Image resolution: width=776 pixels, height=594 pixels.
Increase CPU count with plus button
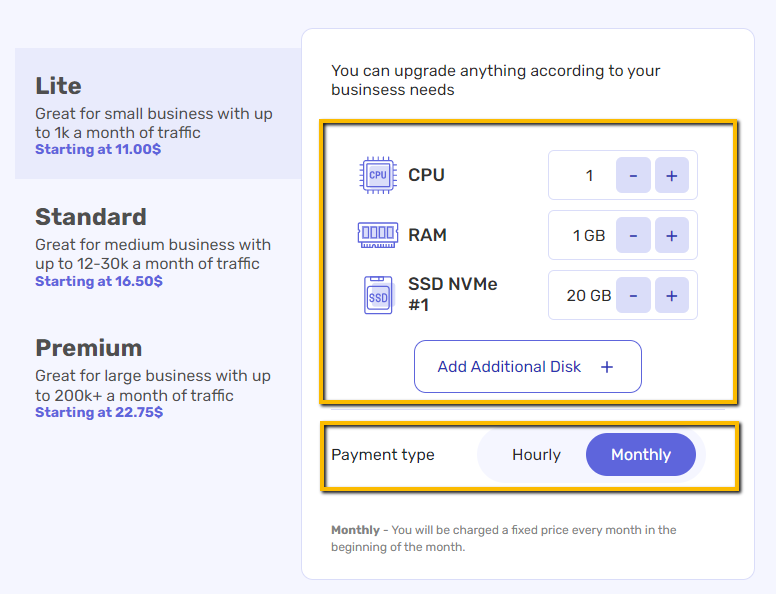point(672,175)
